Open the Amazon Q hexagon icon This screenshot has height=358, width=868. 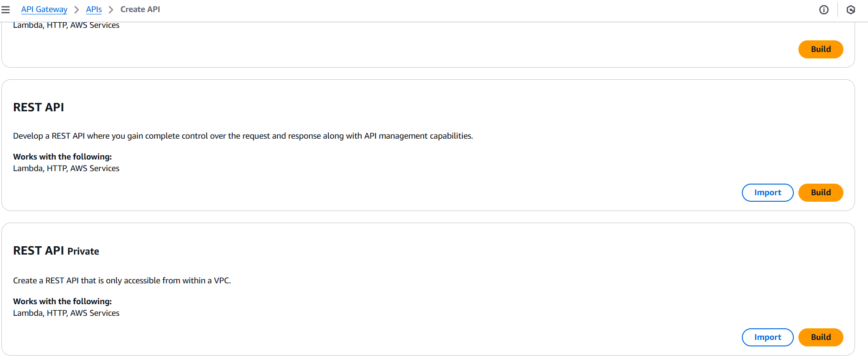tap(851, 10)
